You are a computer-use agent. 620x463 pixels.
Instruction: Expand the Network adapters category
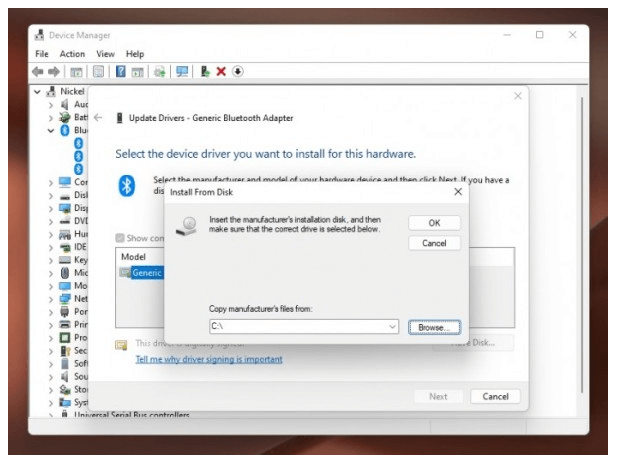pyautogui.click(x=51, y=299)
